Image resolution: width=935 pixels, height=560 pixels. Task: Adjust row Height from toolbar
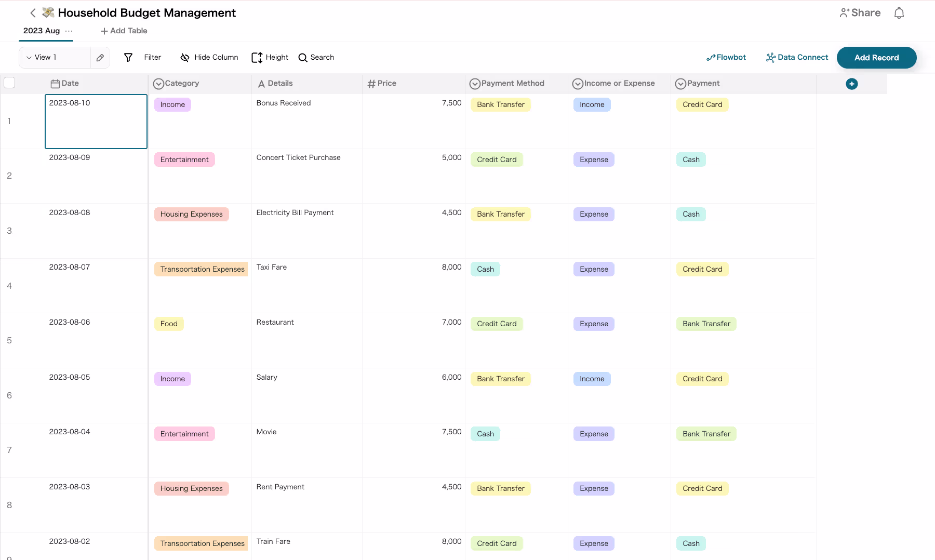(x=270, y=58)
